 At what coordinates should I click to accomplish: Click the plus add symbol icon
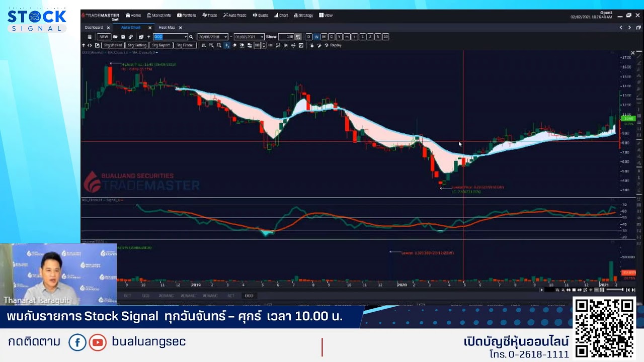148,37
